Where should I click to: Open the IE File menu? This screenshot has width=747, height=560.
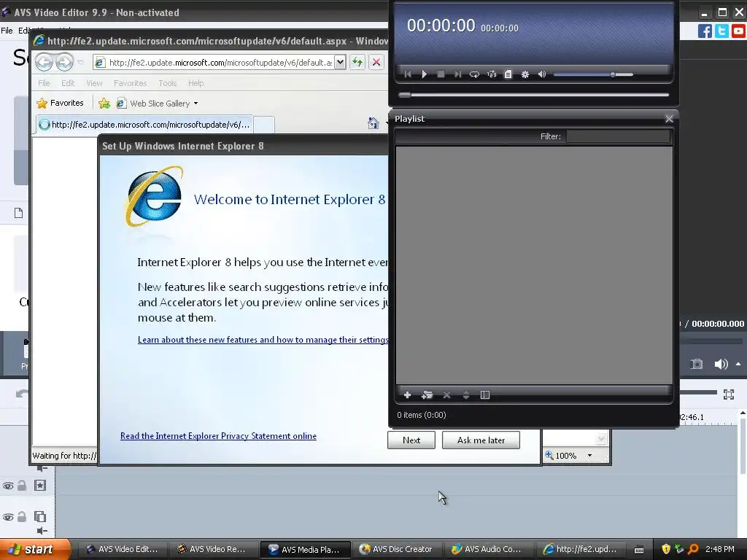tap(44, 83)
